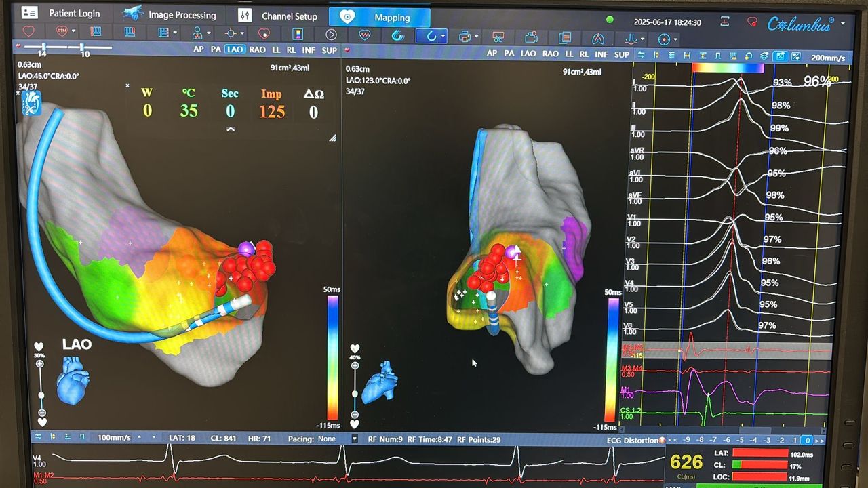Viewport: 868px width, 488px height.
Task: Select the Mapping tab
Action: (379, 17)
